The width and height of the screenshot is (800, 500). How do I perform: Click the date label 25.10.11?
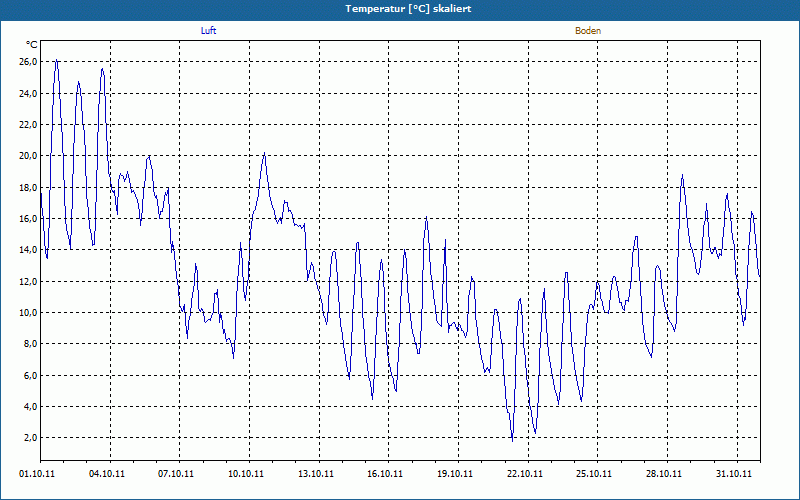tap(594, 473)
